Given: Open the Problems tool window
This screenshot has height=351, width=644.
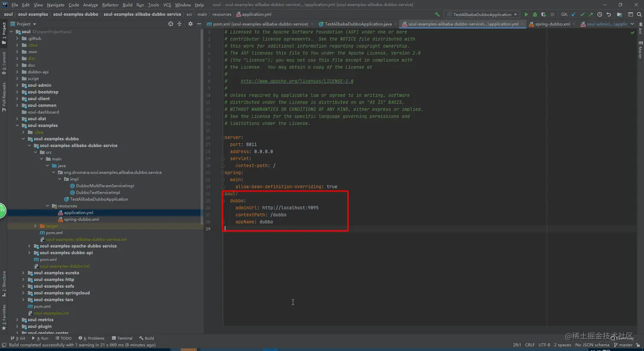Looking at the screenshot, I should tap(92, 338).
